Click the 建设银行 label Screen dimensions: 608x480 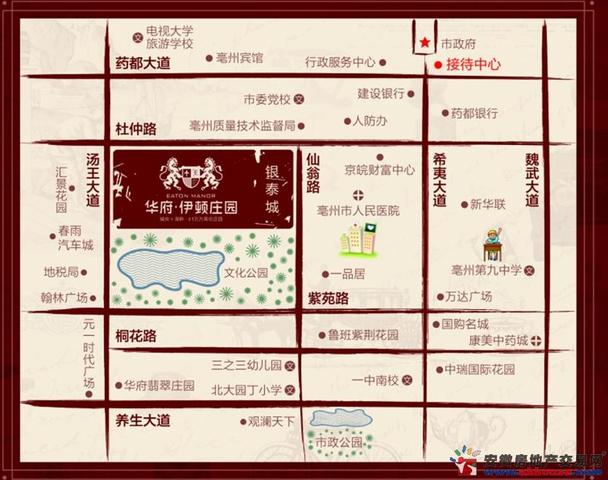point(381,93)
